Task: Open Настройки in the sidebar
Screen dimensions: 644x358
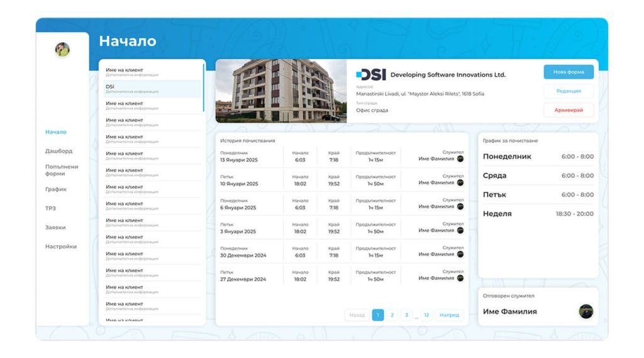Action: [x=61, y=247]
